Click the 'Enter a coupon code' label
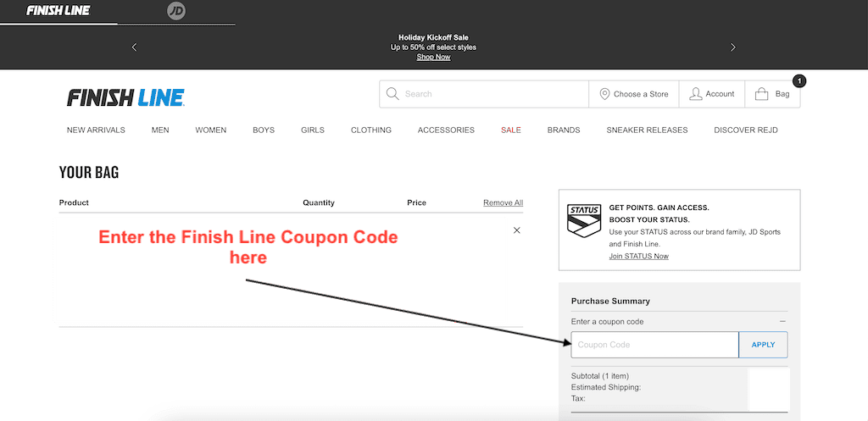The width and height of the screenshot is (868, 421). point(607,321)
